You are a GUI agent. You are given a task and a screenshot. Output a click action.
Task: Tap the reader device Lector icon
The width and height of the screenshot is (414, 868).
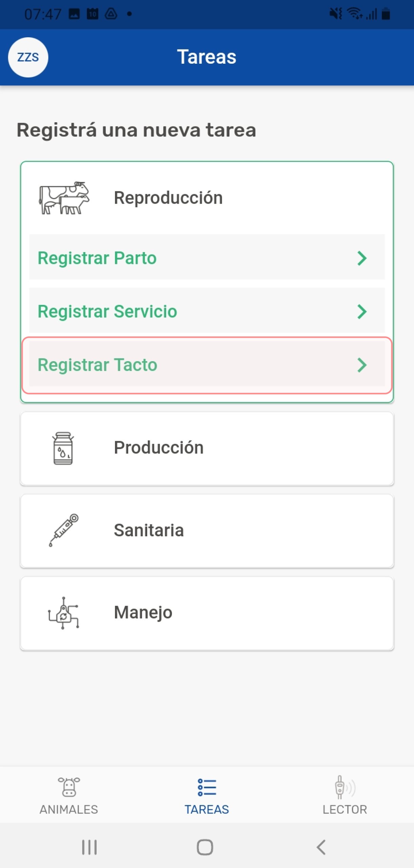pos(344,787)
